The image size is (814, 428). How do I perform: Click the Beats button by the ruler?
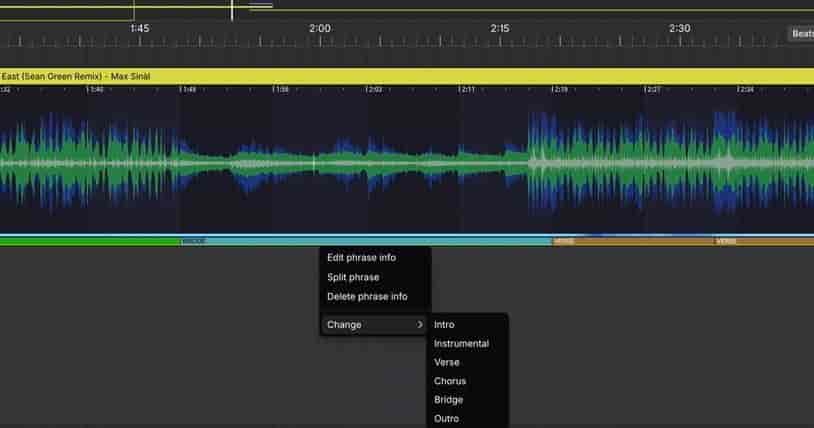coord(801,34)
